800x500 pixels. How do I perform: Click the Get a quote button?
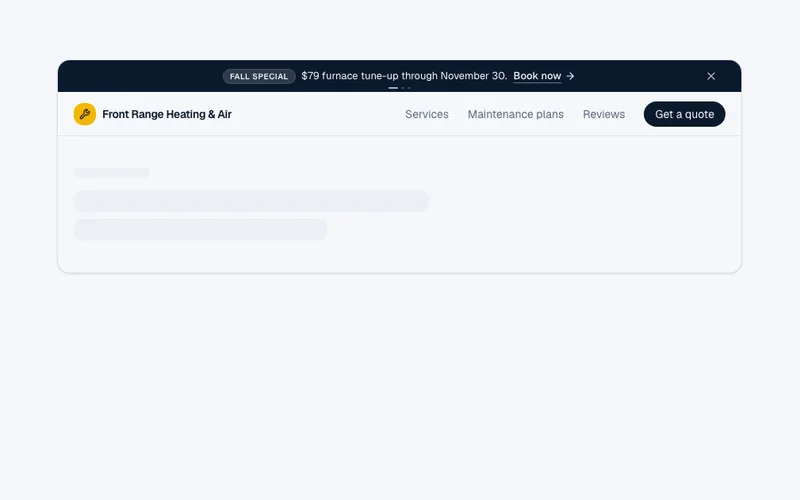684,114
